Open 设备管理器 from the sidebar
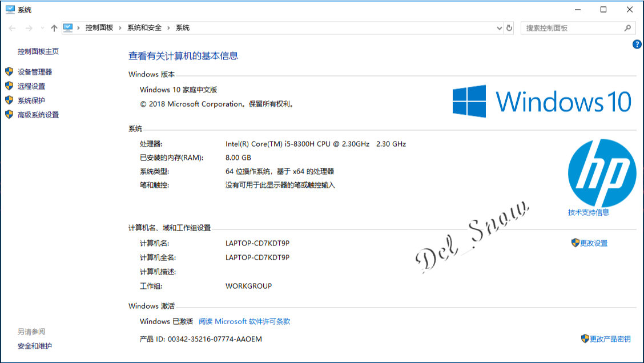Image resolution: width=644 pixels, height=363 pixels. pos(34,72)
